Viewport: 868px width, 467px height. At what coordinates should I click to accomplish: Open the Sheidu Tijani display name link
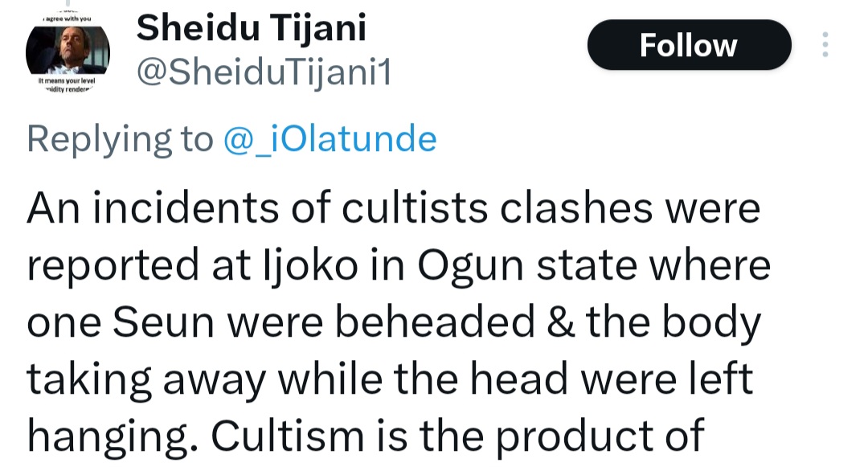point(252,29)
